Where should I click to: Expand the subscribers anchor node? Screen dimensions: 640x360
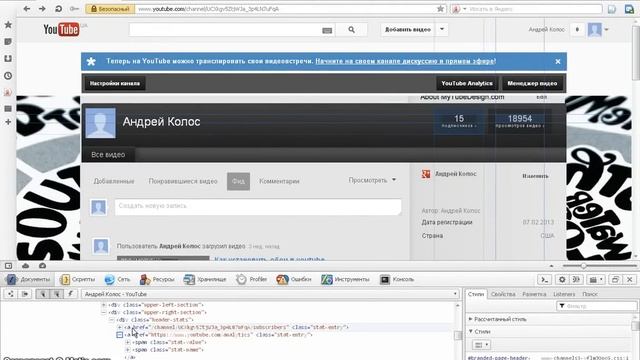tap(119, 327)
